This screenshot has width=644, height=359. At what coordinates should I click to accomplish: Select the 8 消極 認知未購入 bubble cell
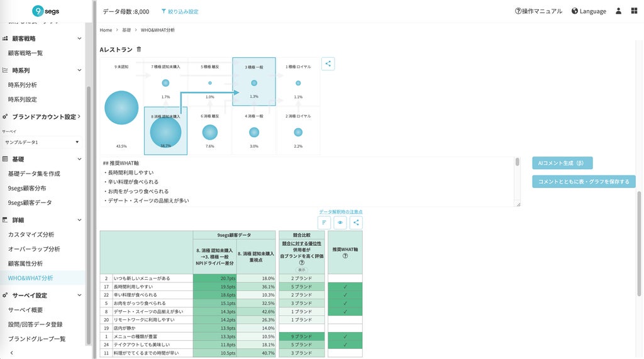pos(165,131)
